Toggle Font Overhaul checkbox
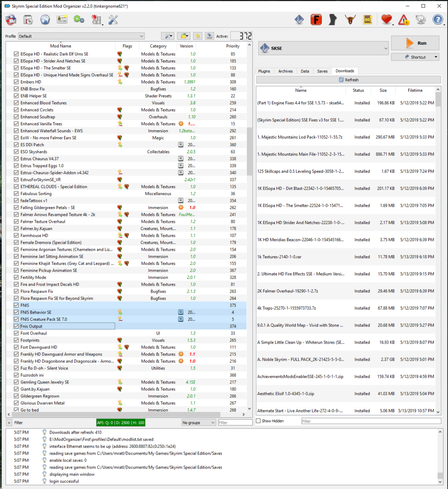 tap(16, 333)
